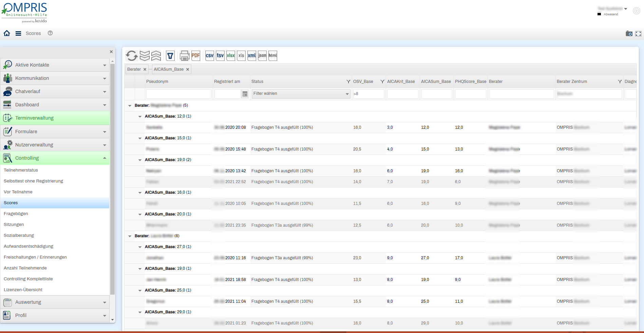
Task: Expand Chatverlauf menu
Action: click(x=55, y=91)
